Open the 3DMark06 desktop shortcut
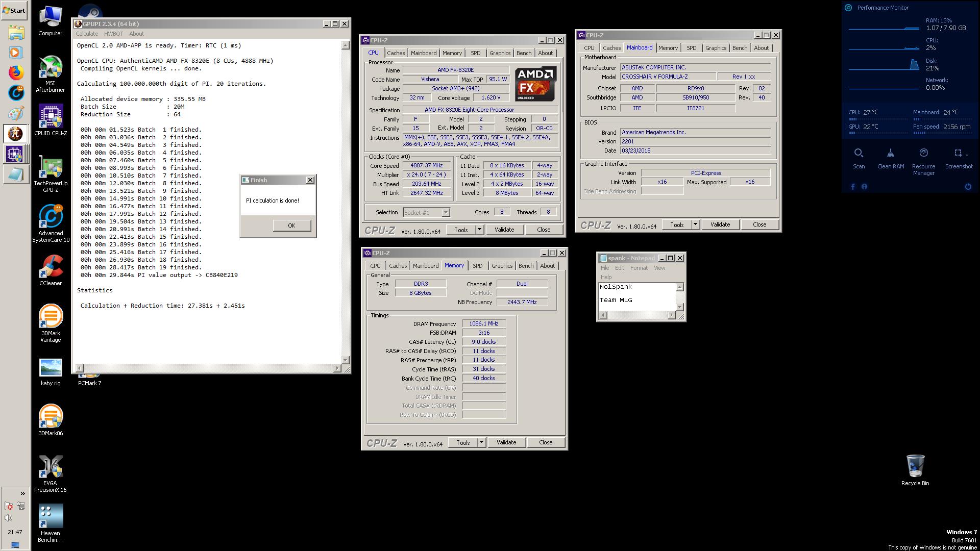 click(x=51, y=420)
